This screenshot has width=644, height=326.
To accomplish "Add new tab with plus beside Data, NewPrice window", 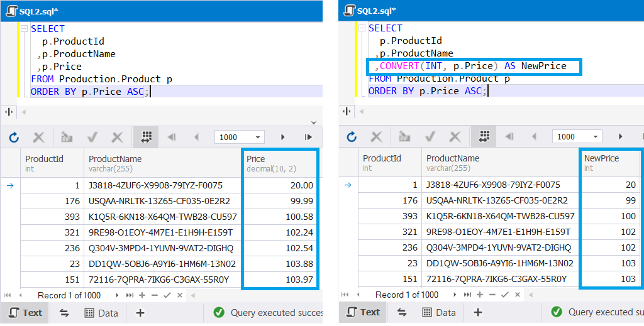I will click(478, 312).
